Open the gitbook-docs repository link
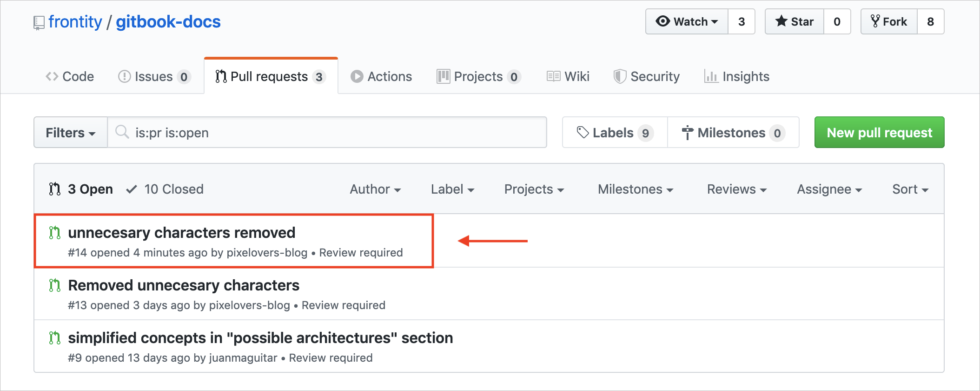Viewport: 980px width, 391px height. (x=168, y=22)
